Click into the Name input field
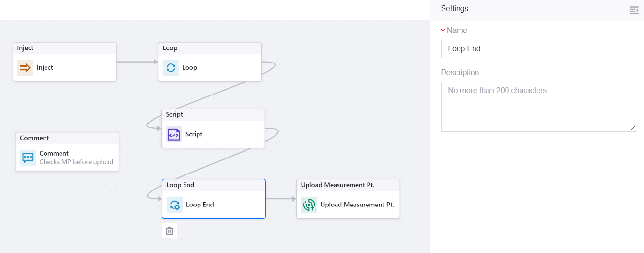 point(538,49)
